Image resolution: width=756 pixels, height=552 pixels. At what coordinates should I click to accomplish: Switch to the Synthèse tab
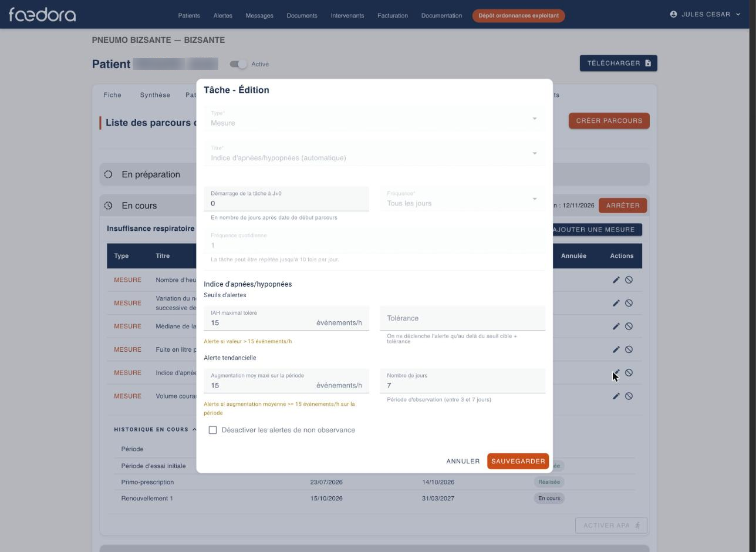pos(155,95)
